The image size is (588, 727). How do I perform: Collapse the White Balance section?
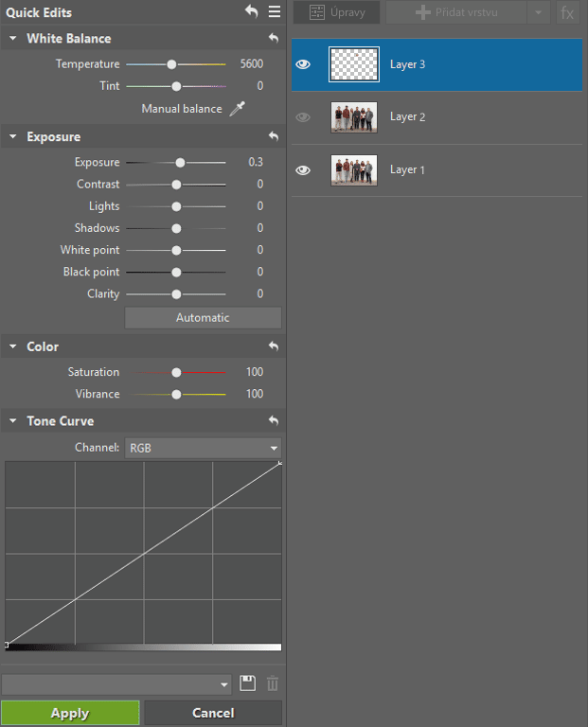coord(13,38)
